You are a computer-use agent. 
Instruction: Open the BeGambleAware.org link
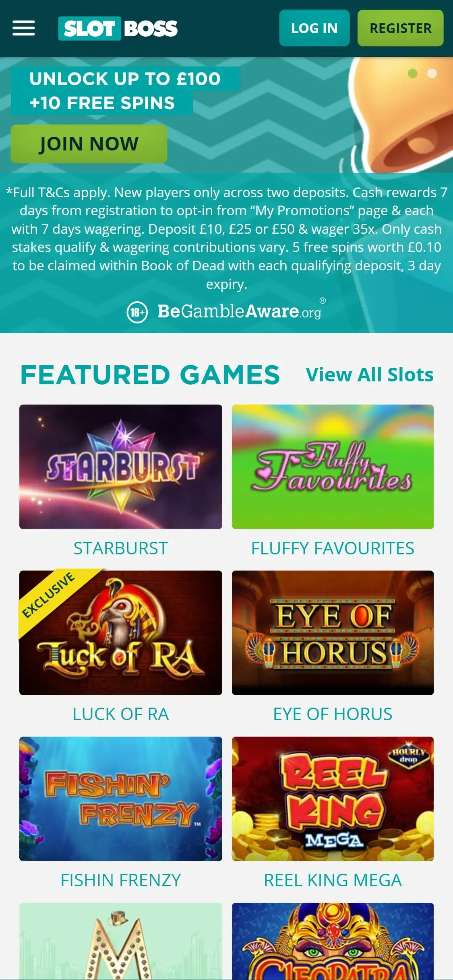pyautogui.click(x=240, y=311)
